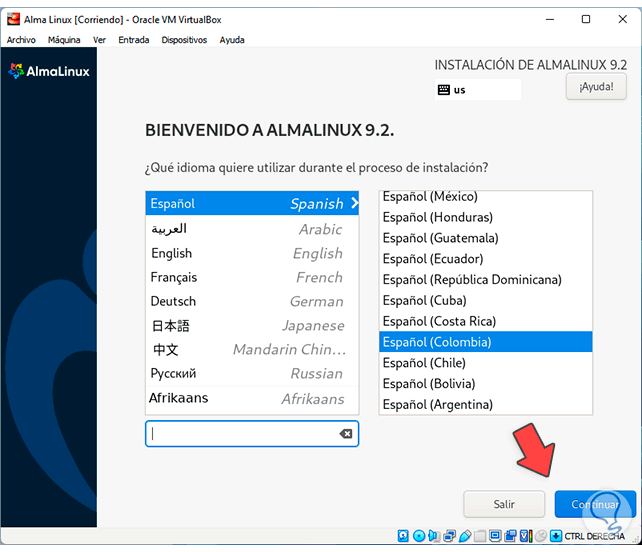Click the AlmaLinux logo in sidebar
The width and height of the screenshot is (642, 552).
[x=49, y=71]
